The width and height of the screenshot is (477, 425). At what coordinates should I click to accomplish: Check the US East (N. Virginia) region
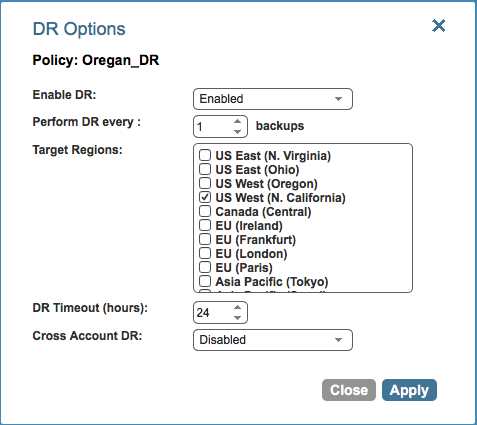point(205,155)
